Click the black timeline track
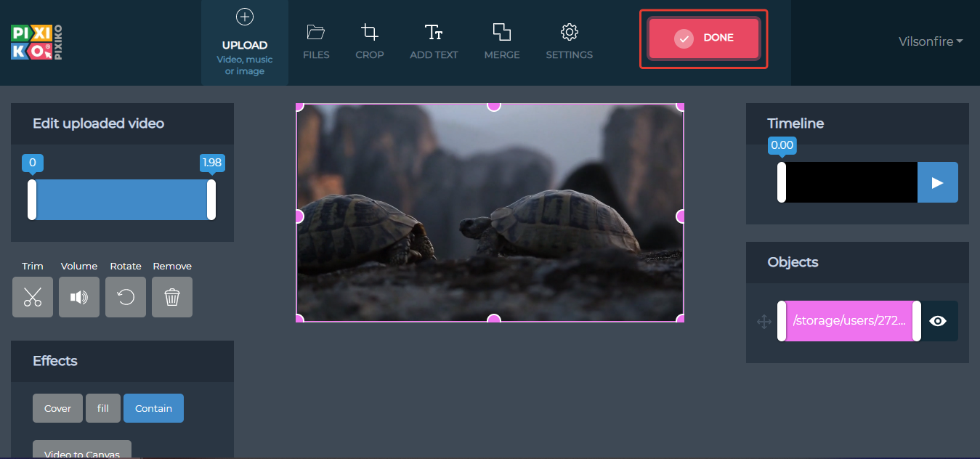The height and width of the screenshot is (459, 980). (x=851, y=182)
